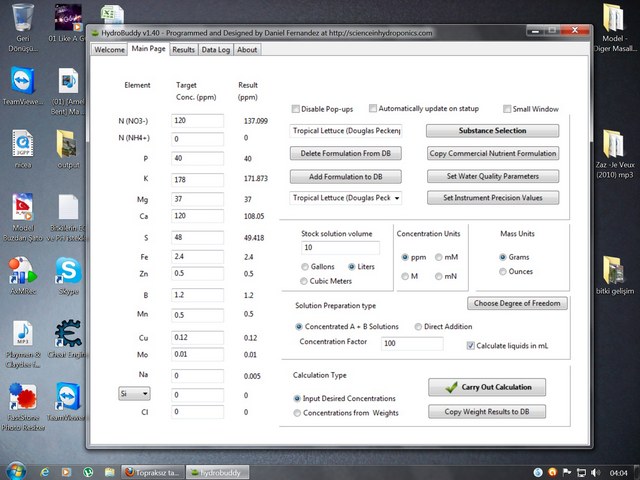Image resolution: width=640 pixels, height=480 pixels.
Task: Select the Cubic Meters radio button
Action: [304, 281]
